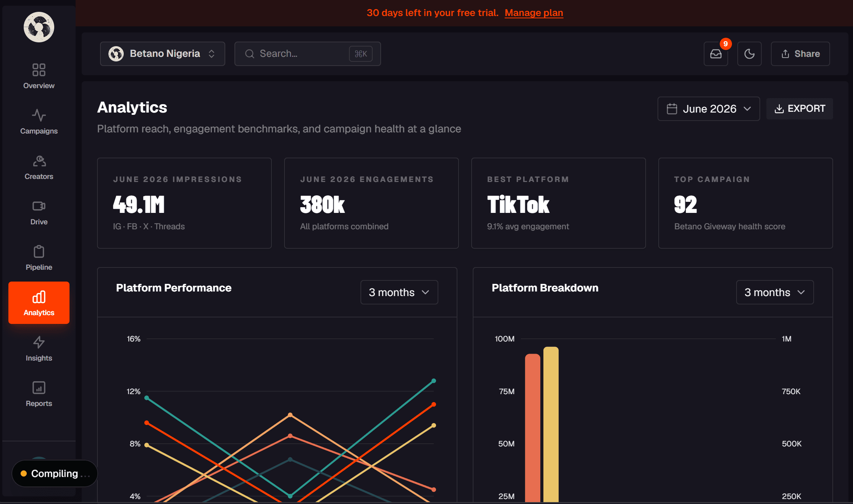Click the 16% axis label
This screenshot has width=853, height=504.
coord(134,339)
